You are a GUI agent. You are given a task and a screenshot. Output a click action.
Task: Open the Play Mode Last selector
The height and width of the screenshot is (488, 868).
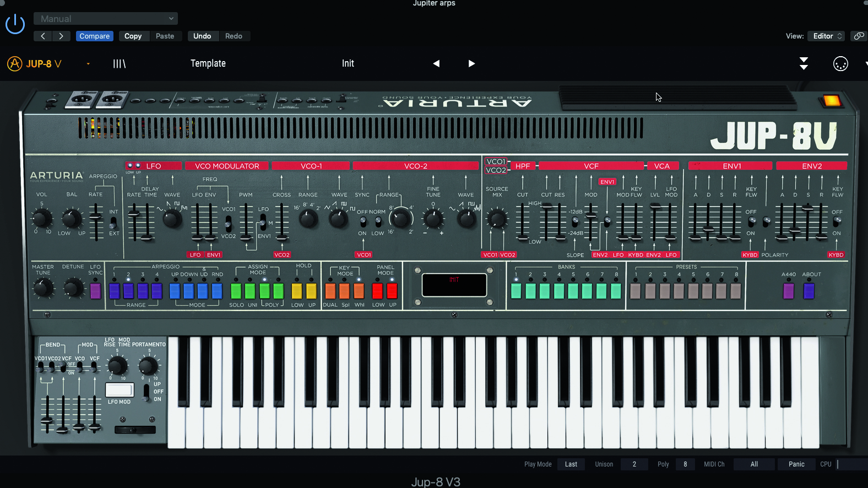[571, 464]
